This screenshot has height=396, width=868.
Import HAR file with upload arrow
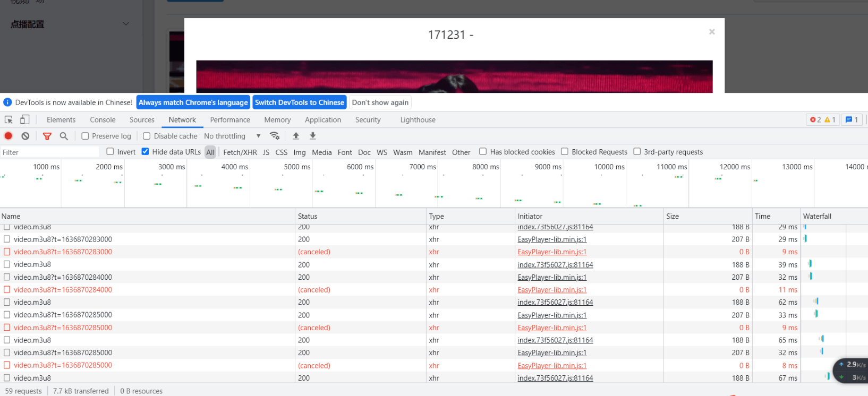pos(296,136)
